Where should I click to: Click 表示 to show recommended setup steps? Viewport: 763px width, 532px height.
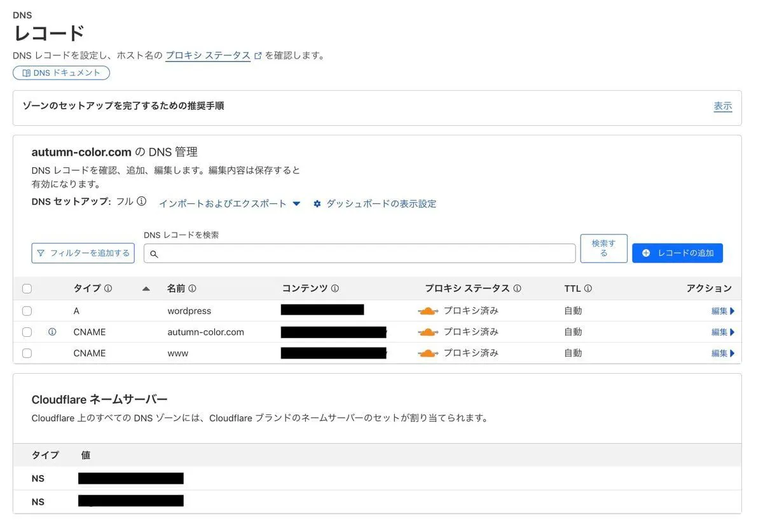(722, 106)
